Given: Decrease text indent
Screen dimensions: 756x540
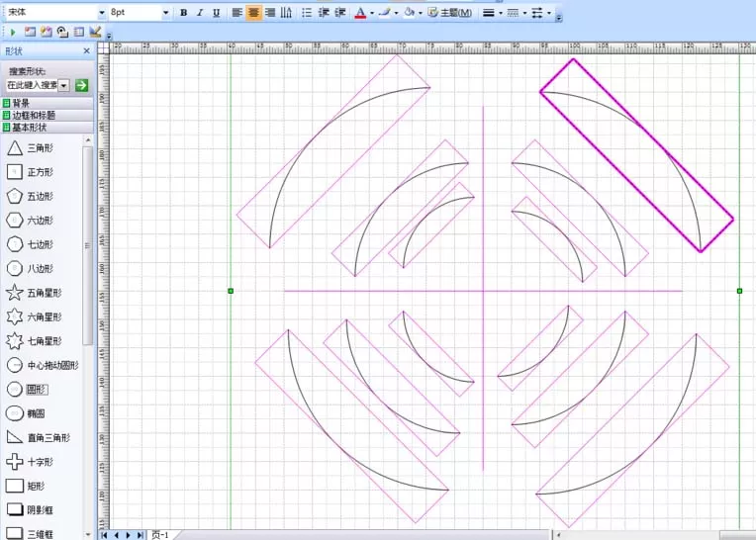Looking at the screenshot, I should coord(324,13).
